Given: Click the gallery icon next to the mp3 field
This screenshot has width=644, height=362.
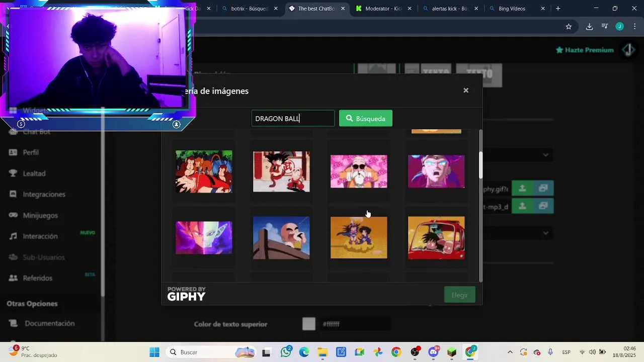Looking at the screenshot, I should (x=543, y=206).
